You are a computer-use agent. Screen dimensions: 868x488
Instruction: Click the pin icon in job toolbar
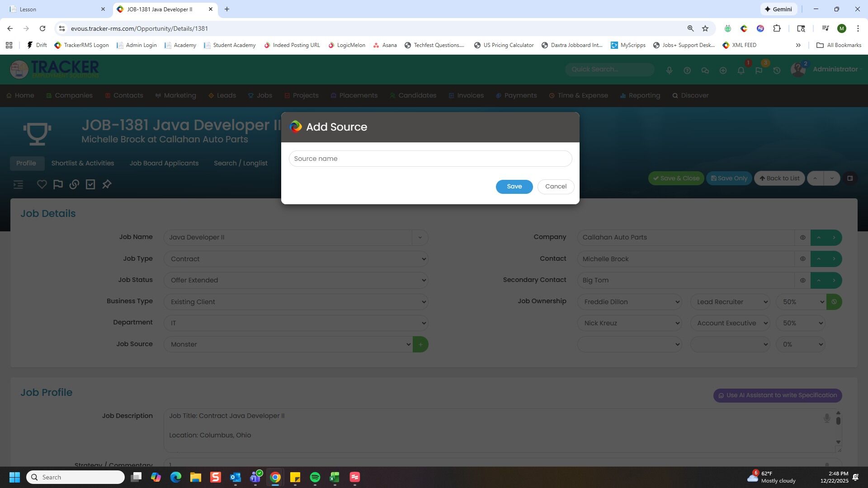[x=107, y=184]
